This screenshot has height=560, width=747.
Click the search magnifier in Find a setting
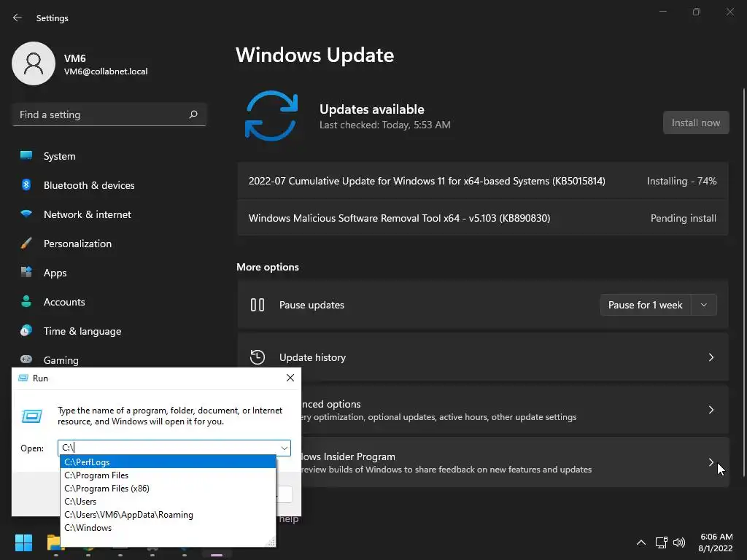(x=193, y=114)
